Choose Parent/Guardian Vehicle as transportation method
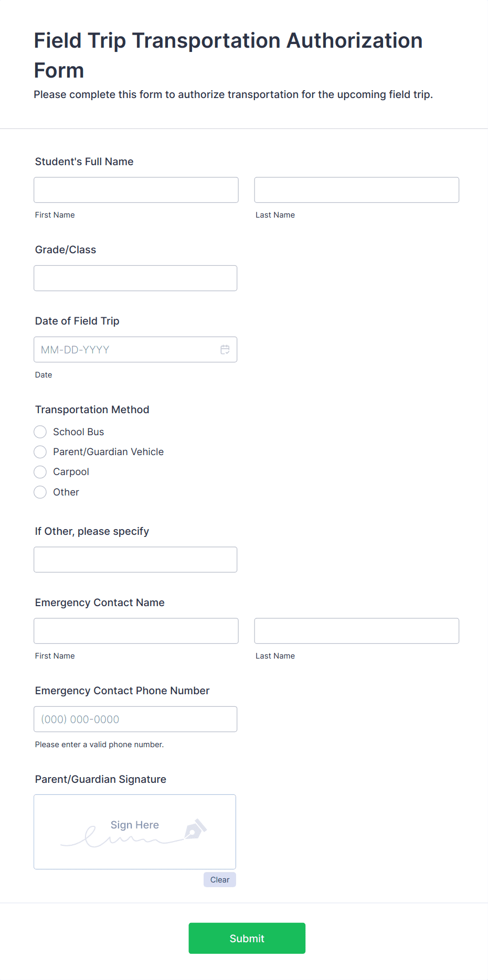Image resolution: width=488 pixels, height=980 pixels. pos(40,451)
